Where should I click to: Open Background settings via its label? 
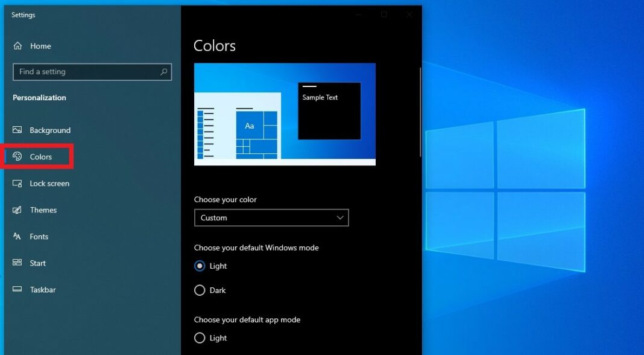pyautogui.click(x=50, y=130)
